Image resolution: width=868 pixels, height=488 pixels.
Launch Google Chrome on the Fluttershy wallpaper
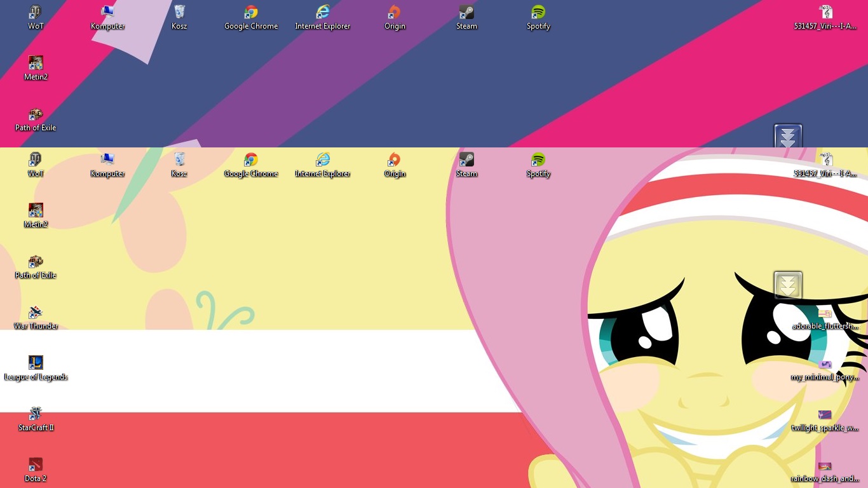coord(251,164)
